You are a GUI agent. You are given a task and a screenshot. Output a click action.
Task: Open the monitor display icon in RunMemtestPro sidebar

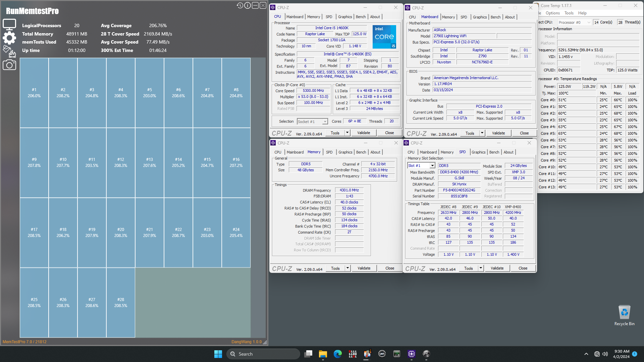click(9, 24)
